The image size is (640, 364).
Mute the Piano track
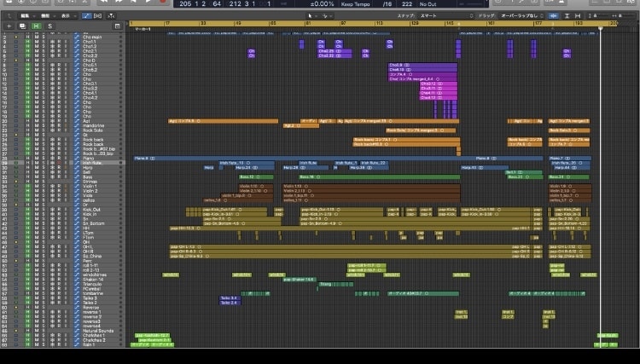tap(37, 159)
